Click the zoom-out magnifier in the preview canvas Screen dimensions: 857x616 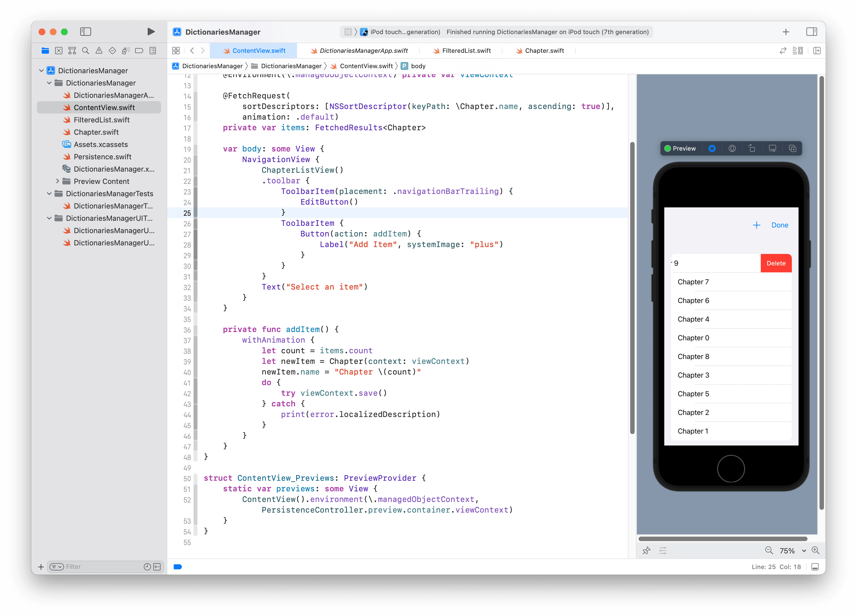coord(769,550)
